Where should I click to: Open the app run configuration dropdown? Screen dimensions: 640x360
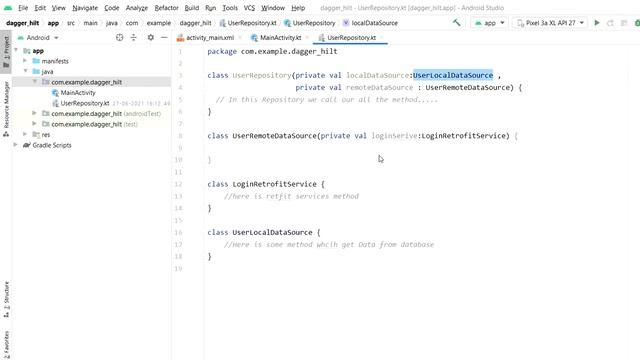click(489, 23)
